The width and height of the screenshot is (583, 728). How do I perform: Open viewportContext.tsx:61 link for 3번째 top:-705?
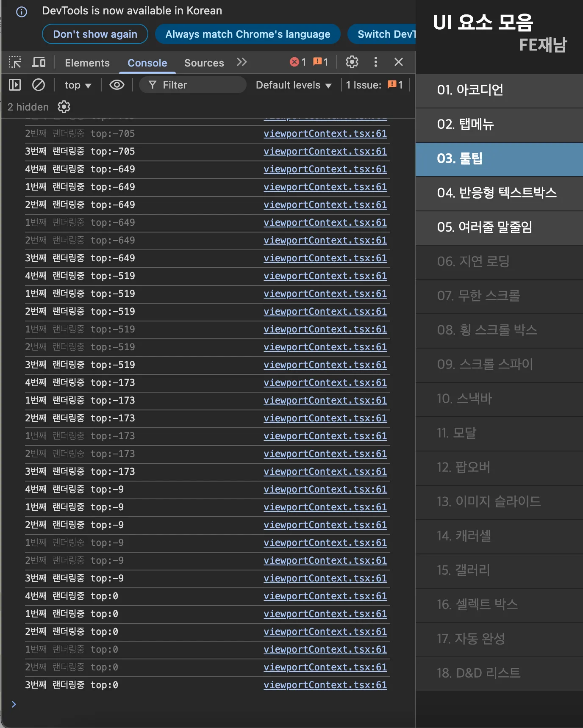[x=325, y=151]
